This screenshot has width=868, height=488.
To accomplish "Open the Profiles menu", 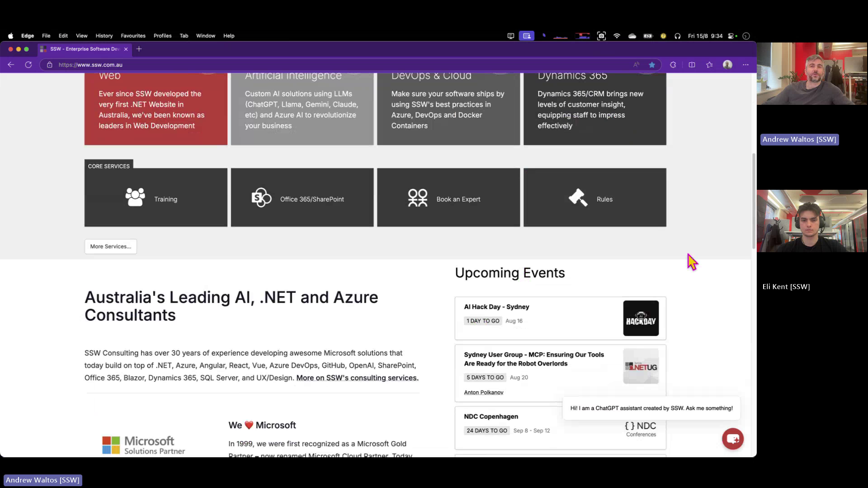I will click(x=162, y=36).
